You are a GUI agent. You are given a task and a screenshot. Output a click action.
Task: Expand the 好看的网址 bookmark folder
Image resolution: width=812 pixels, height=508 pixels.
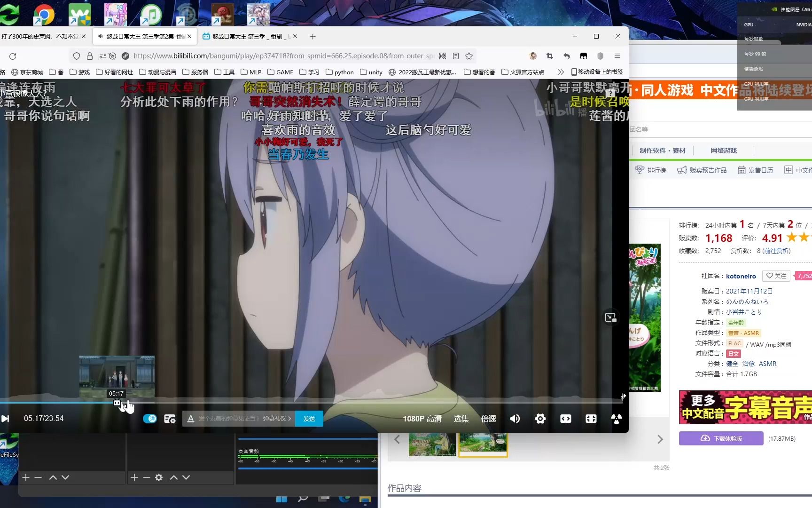(x=114, y=72)
